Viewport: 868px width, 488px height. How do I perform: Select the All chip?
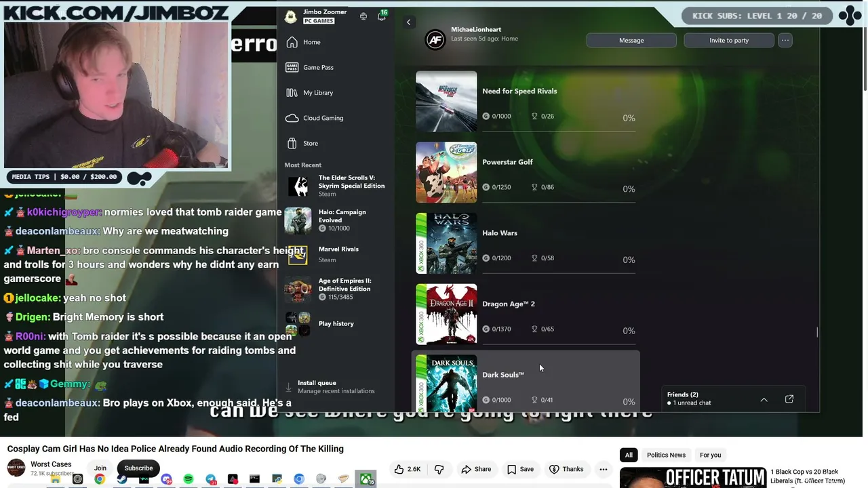pyautogui.click(x=629, y=455)
